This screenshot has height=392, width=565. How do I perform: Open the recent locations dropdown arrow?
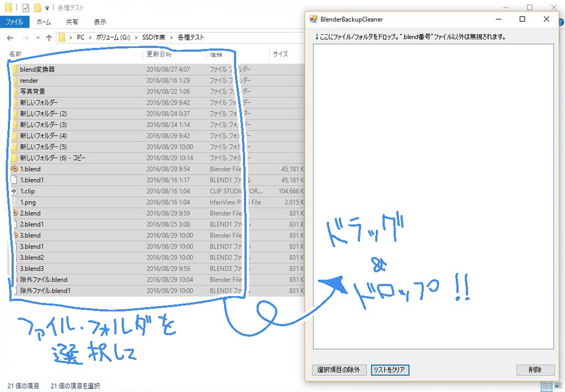click(x=38, y=37)
